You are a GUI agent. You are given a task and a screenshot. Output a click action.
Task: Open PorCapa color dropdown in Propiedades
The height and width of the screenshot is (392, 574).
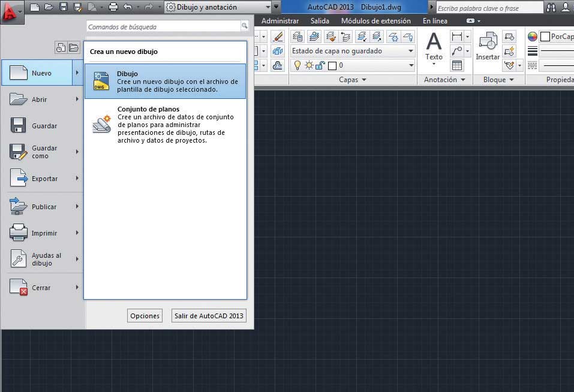557,36
